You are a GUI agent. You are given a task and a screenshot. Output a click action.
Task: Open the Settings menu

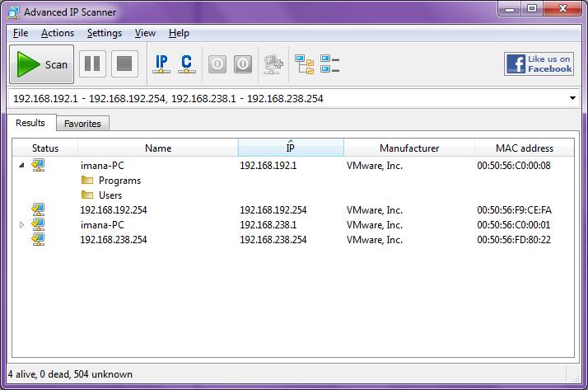[105, 33]
